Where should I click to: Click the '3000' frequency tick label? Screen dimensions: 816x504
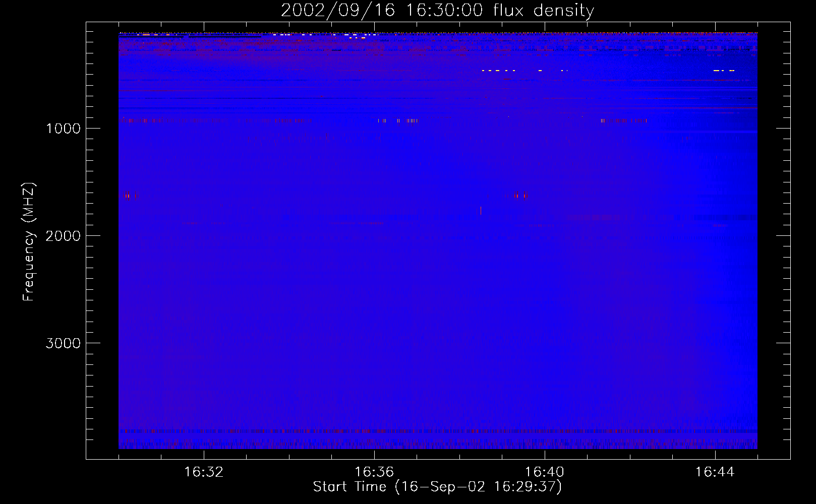63,343
